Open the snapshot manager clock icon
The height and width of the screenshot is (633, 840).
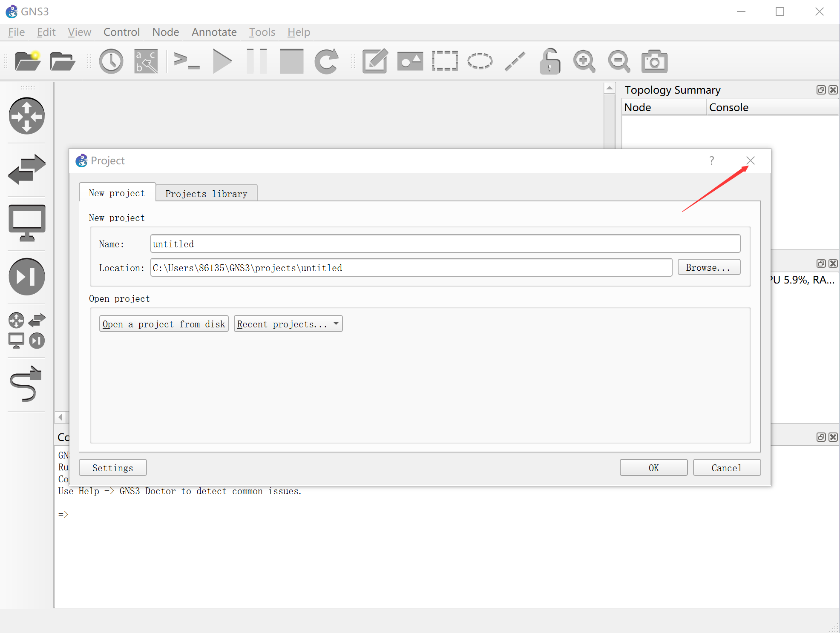click(x=111, y=61)
